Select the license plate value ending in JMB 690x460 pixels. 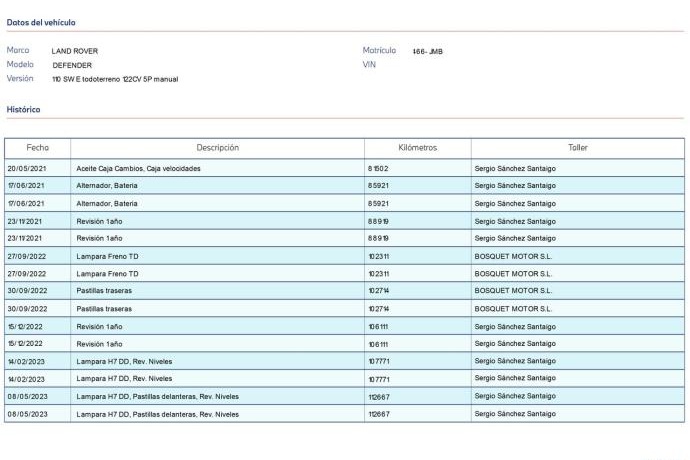pyautogui.click(x=427, y=51)
